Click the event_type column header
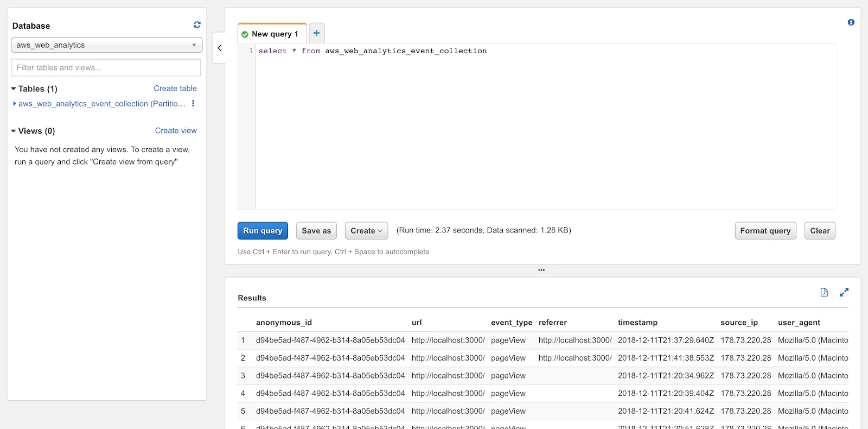The height and width of the screenshot is (429, 868). click(x=512, y=323)
